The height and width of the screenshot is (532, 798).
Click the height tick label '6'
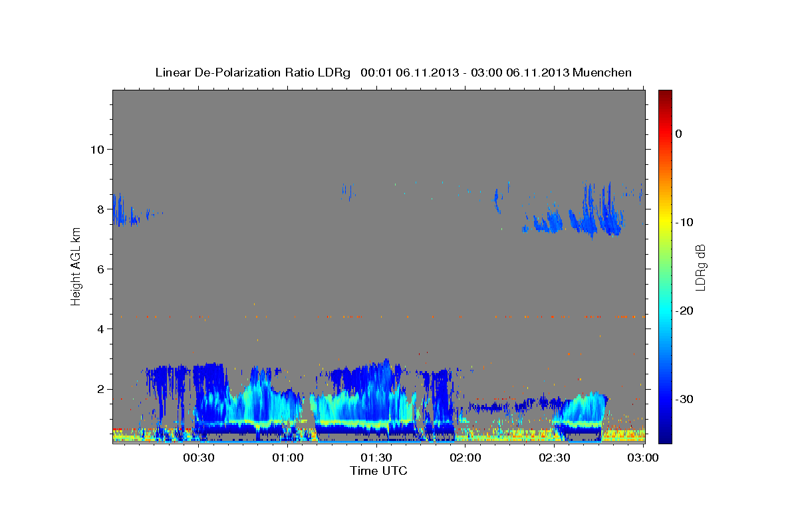pos(100,269)
